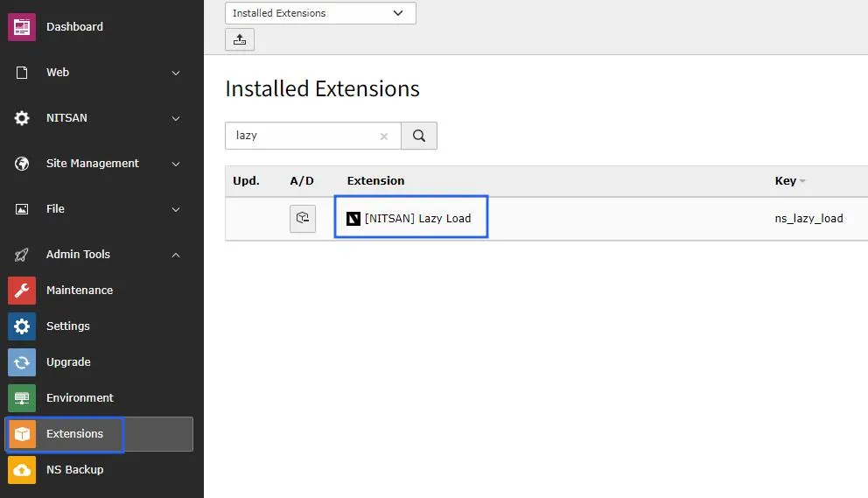
Task: Click the search magnifier button
Action: [x=419, y=136]
